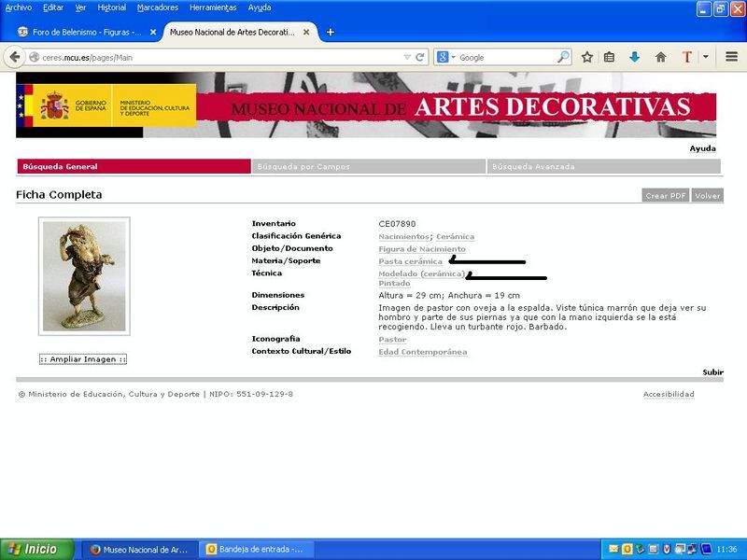Click the shepherd figure thumbnail image
The image size is (747, 560).
coord(84,276)
